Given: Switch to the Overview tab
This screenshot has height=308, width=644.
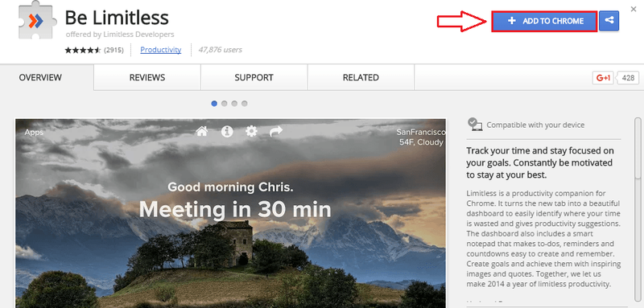Looking at the screenshot, I should pos(40,77).
